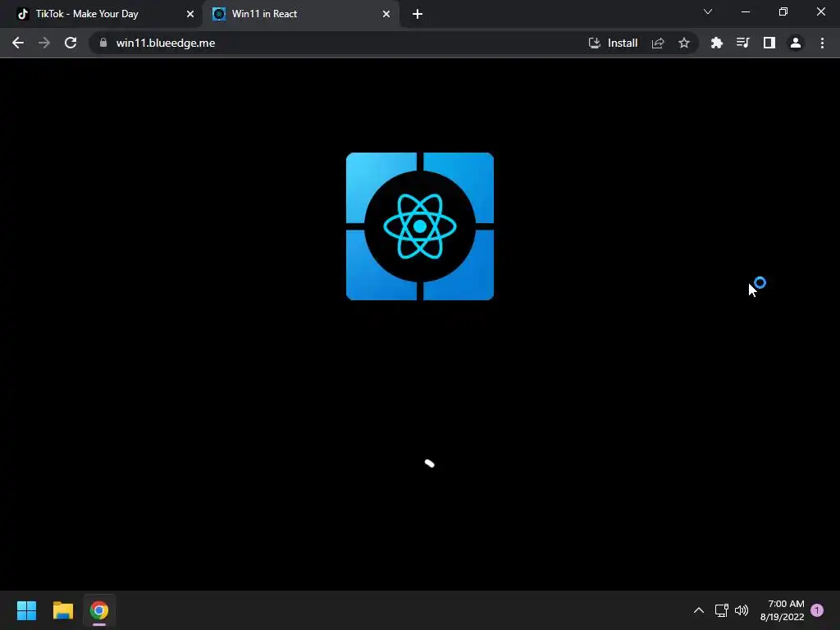Screen dimensions: 840x630
Task: View site information lock icon
Action: click(103, 43)
